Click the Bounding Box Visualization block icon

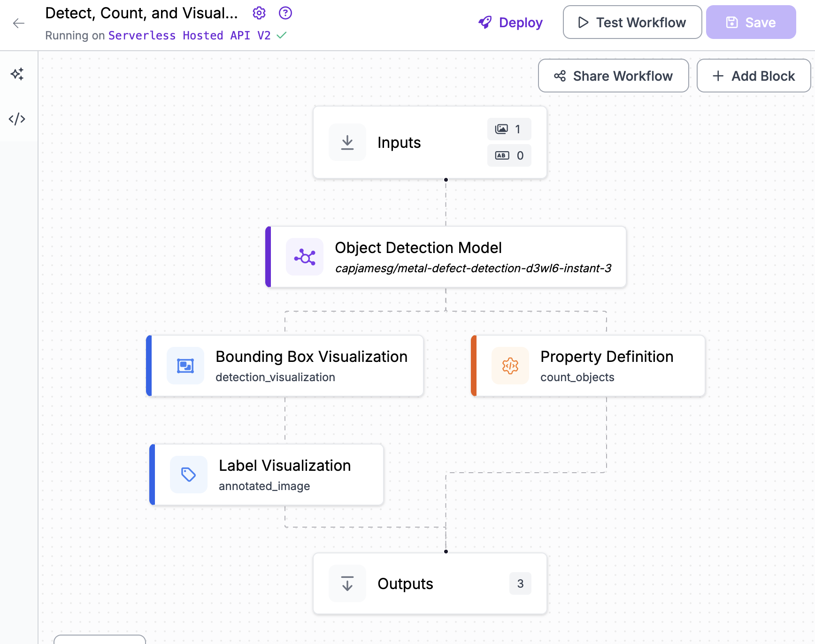coord(185,366)
